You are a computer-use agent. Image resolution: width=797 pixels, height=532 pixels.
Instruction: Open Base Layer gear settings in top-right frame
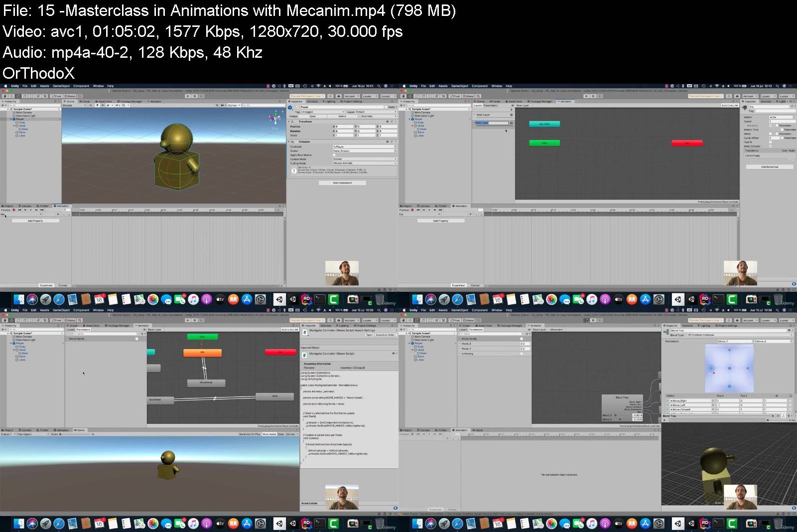click(511, 115)
